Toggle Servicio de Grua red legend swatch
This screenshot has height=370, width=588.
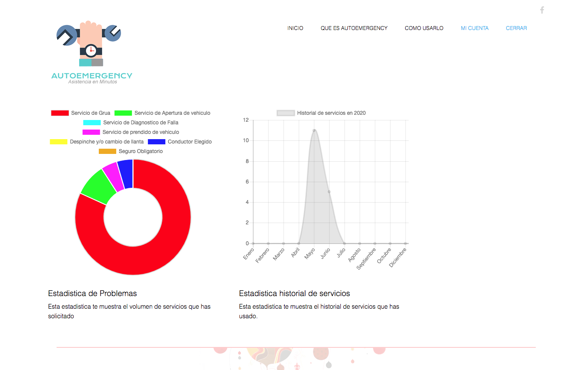(60, 113)
